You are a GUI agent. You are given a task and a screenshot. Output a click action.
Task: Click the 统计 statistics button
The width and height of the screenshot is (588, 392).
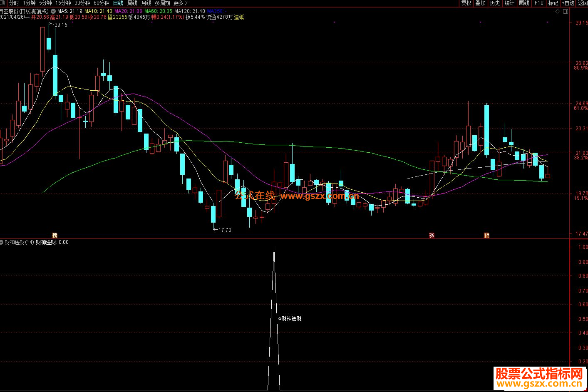pyautogui.click(x=509, y=3)
